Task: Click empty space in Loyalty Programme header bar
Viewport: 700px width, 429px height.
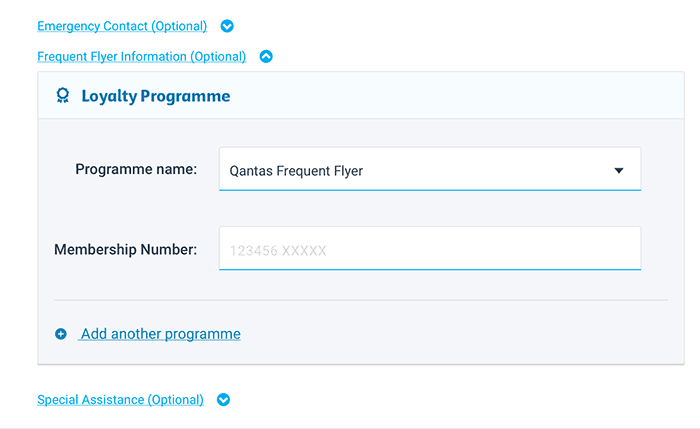Action: coord(450,96)
